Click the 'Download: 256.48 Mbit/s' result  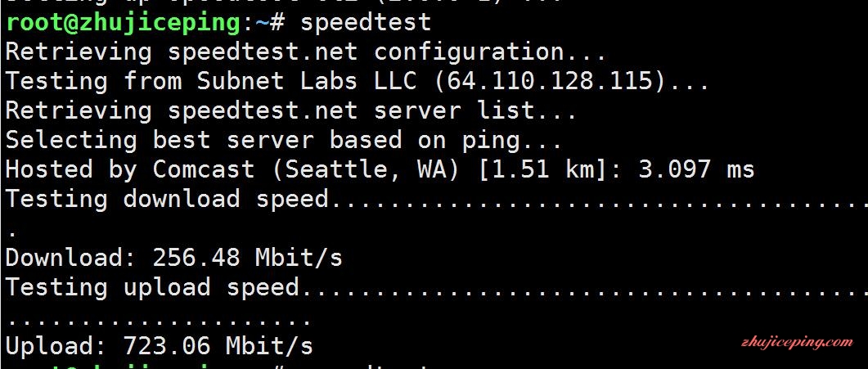174,258
